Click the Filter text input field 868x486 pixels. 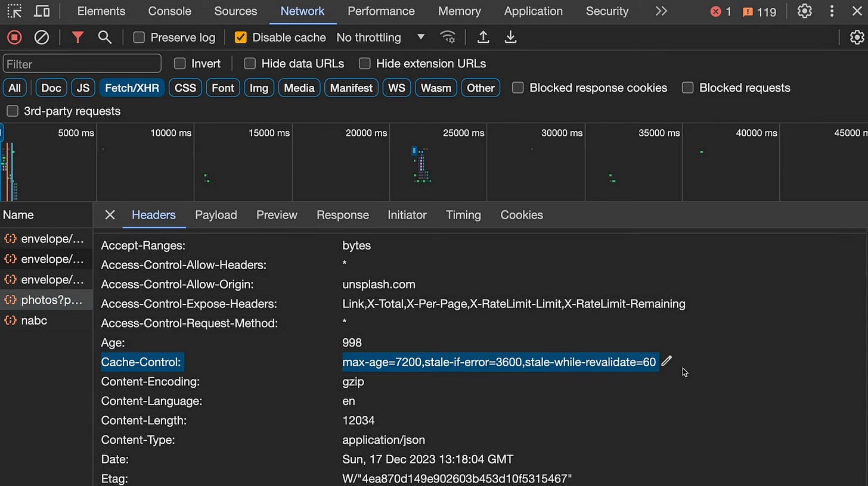(x=82, y=64)
